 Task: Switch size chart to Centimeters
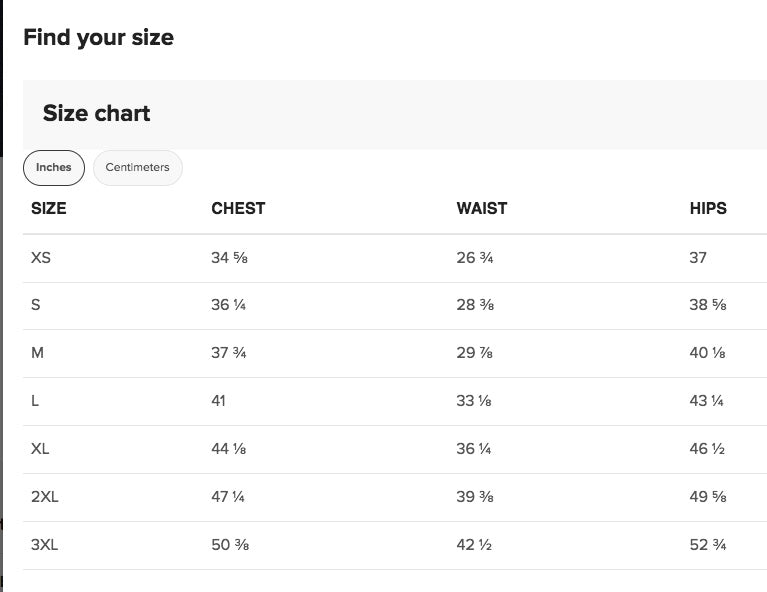(x=138, y=168)
